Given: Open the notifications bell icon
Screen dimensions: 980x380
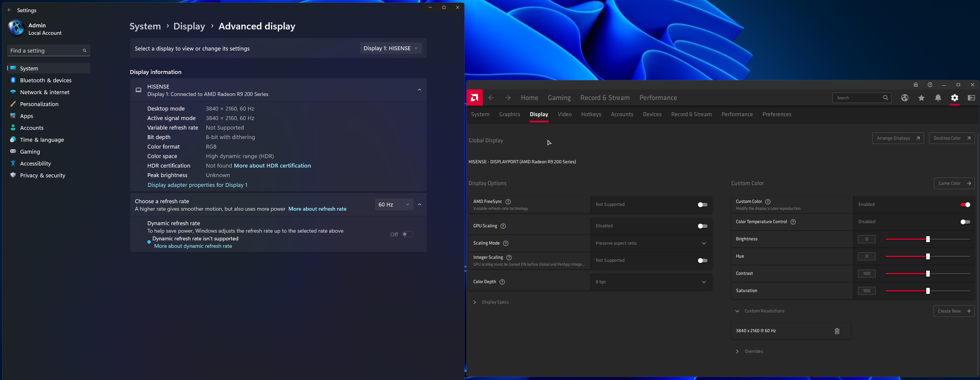Looking at the screenshot, I should (938, 98).
